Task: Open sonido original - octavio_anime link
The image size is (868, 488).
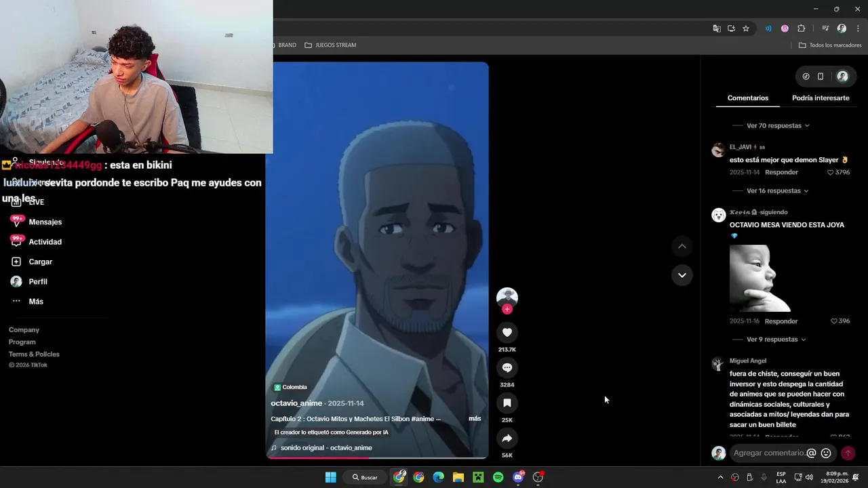Action: click(326, 447)
